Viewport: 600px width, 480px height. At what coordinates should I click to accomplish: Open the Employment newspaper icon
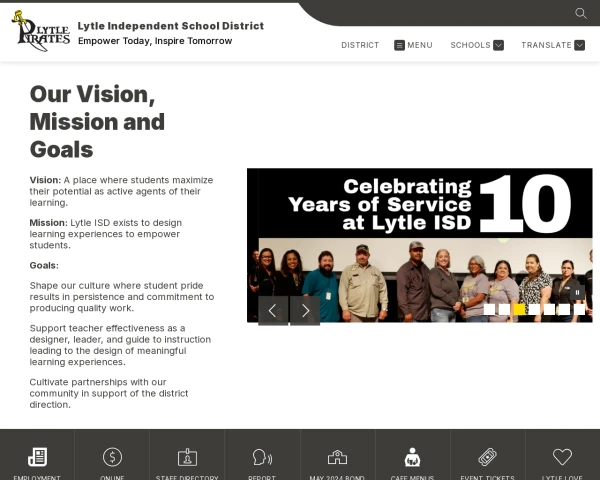coord(38,457)
